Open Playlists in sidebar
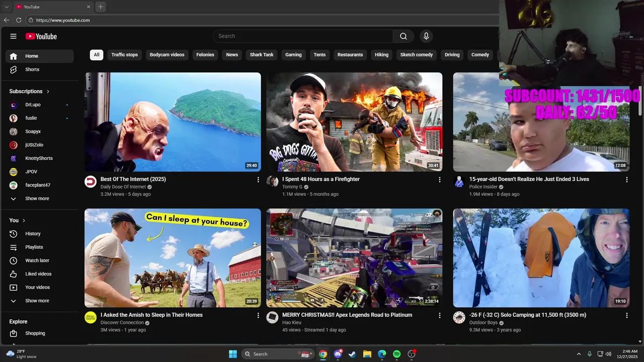 click(39, 247)
